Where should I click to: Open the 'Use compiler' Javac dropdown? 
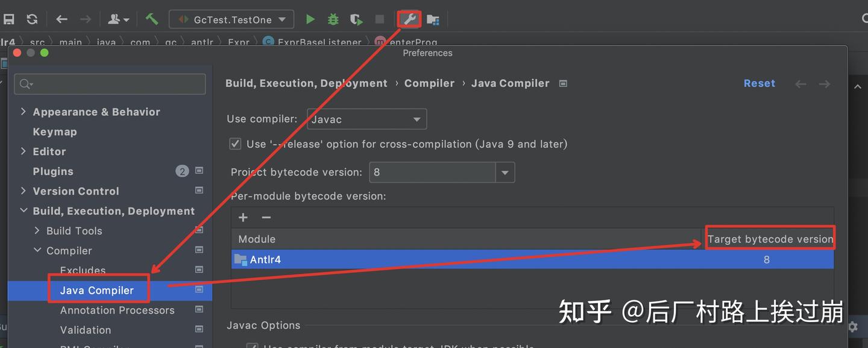[417, 119]
